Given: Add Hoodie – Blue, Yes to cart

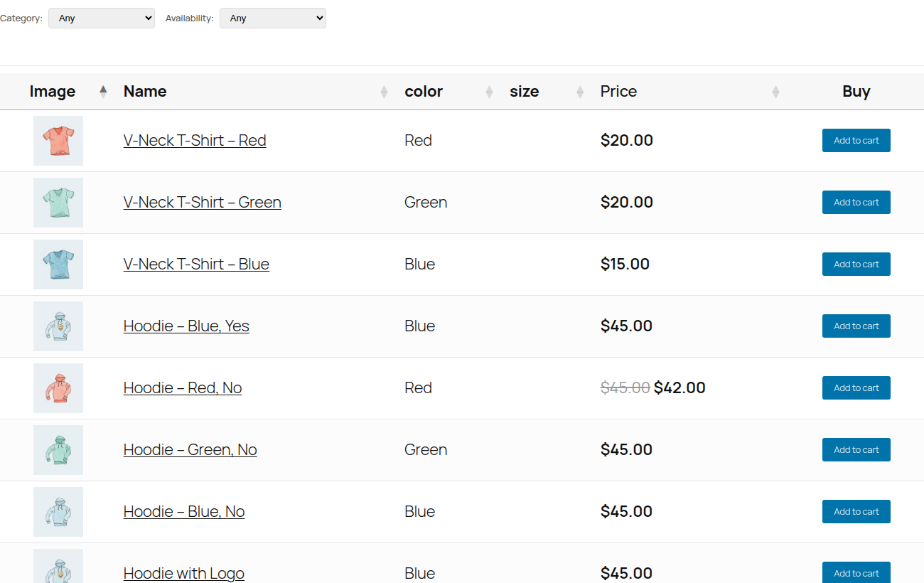Looking at the screenshot, I should [856, 326].
